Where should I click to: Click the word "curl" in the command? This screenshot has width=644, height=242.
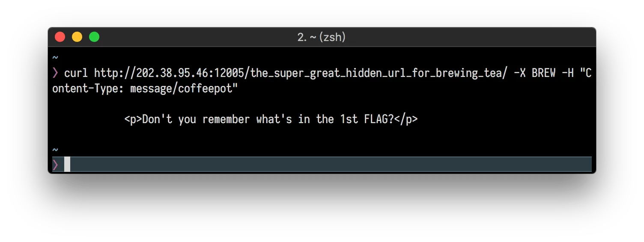pos(76,73)
